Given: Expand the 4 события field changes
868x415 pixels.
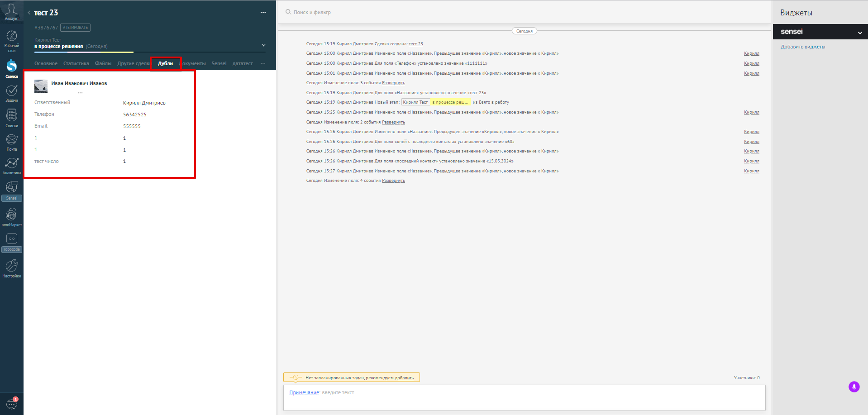Looking at the screenshot, I should pyautogui.click(x=393, y=181).
